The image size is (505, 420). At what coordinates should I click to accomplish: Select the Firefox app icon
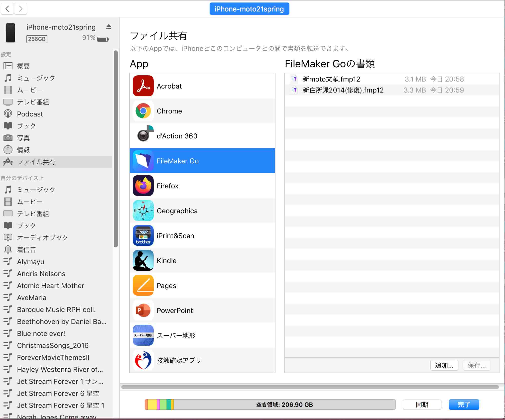tap(143, 186)
